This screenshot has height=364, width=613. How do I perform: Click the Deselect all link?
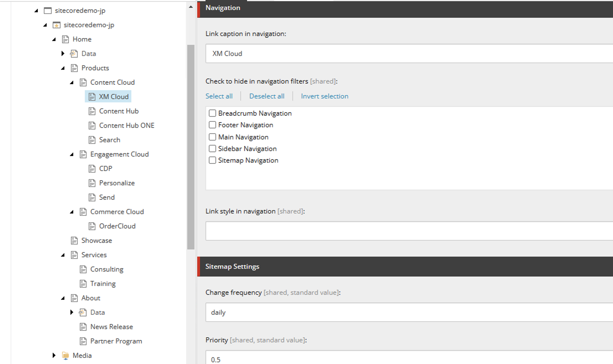click(267, 96)
